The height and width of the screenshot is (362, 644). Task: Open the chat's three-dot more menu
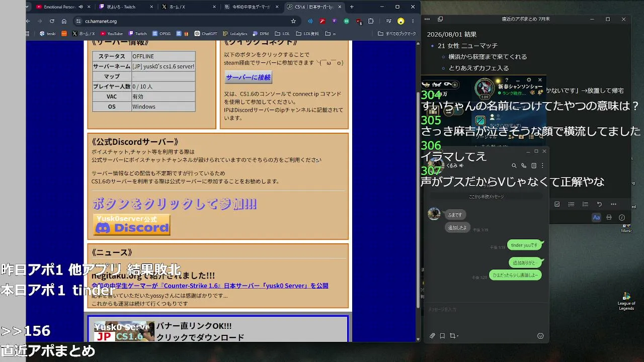point(542,165)
